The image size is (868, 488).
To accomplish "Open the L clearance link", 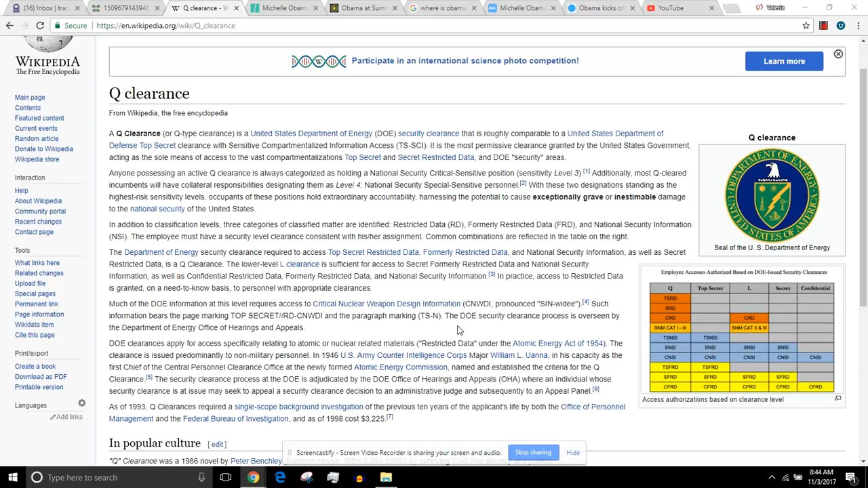I will click(x=299, y=264).
